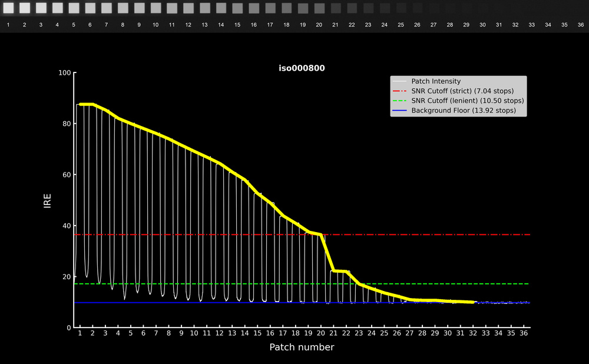Click 'SNR Cutoff (strict) (7.04 stops)' legend entry
589x364 pixels.
(462, 91)
